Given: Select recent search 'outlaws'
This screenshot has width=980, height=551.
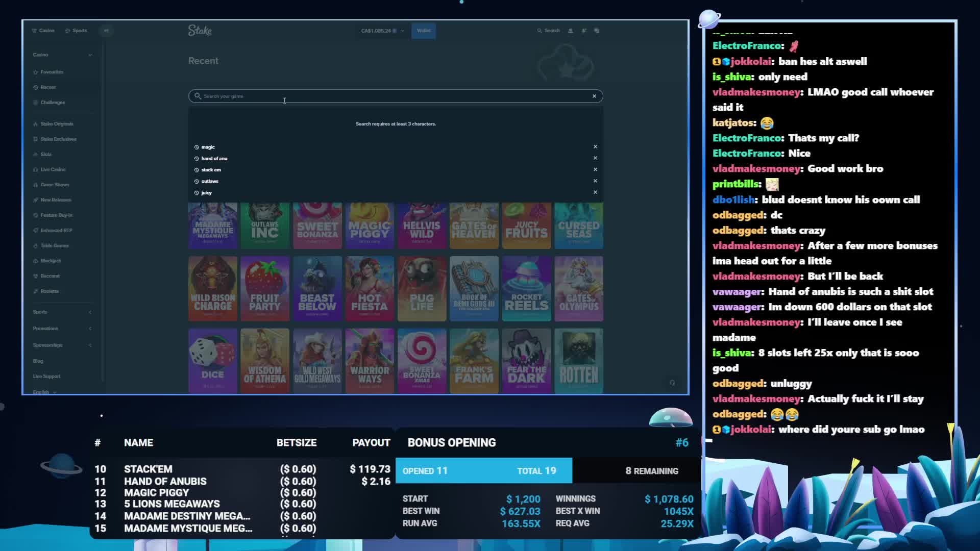Looking at the screenshot, I should [209, 181].
